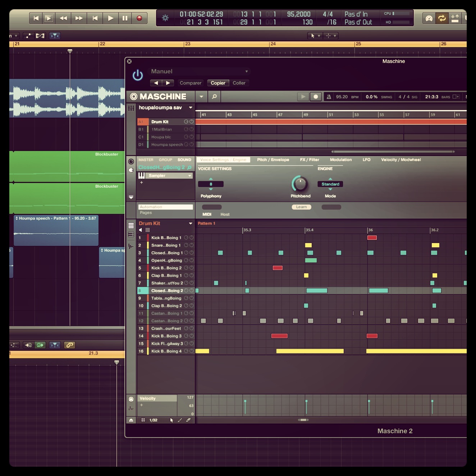Screen dimensions: 476x476
Task: Click the pad grid icon under Drum Kit
Action: click(148, 230)
